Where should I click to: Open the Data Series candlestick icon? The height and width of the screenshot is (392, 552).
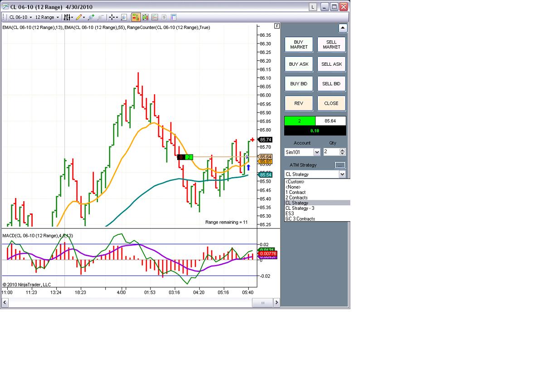click(x=145, y=17)
